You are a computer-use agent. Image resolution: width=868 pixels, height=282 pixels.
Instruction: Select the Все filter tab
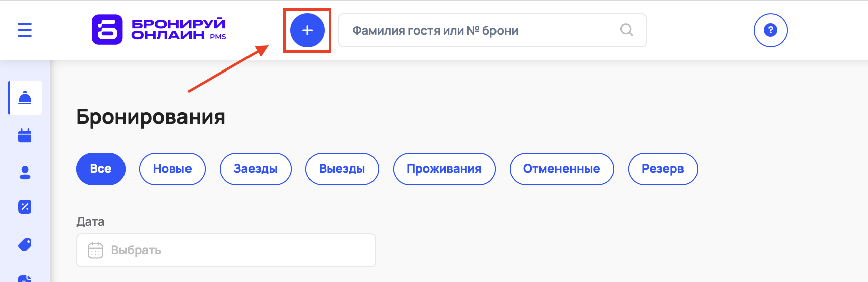(x=101, y=169)
